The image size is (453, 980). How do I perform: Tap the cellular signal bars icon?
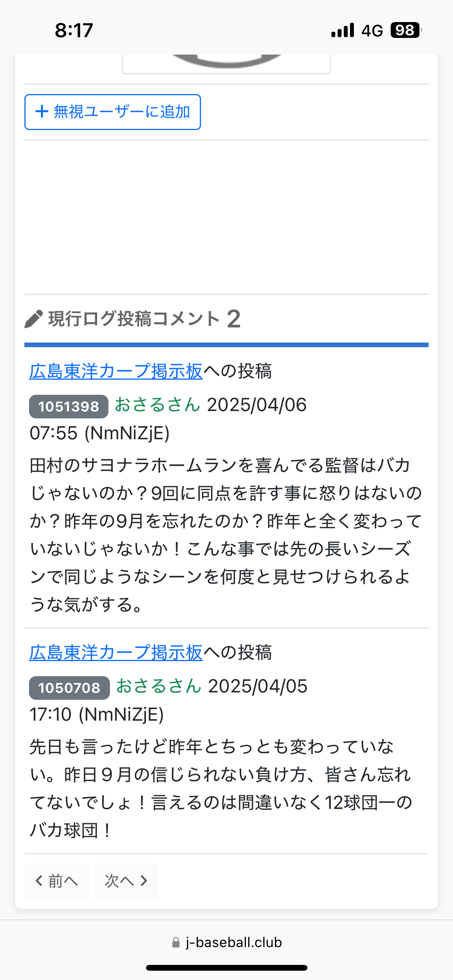(x=343, y=31)
